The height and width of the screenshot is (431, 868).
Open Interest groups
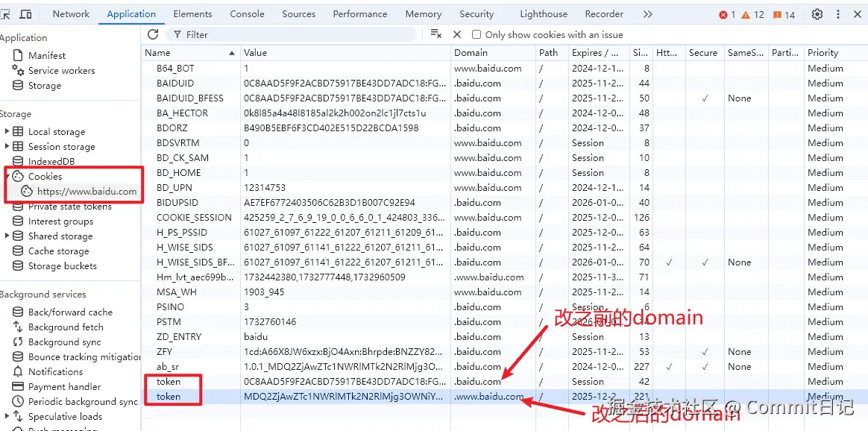pyautogui.click(x=60, y=221)
